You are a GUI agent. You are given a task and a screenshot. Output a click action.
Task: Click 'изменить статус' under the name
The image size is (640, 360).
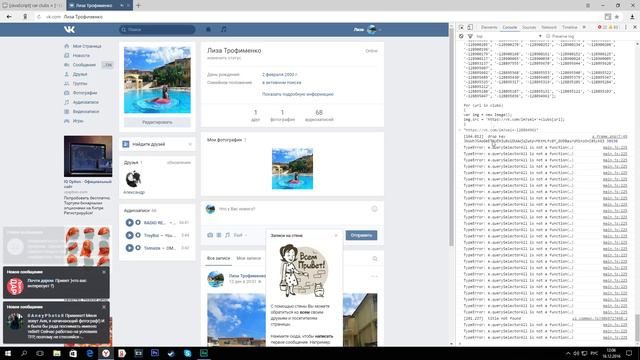click(224, 58)
